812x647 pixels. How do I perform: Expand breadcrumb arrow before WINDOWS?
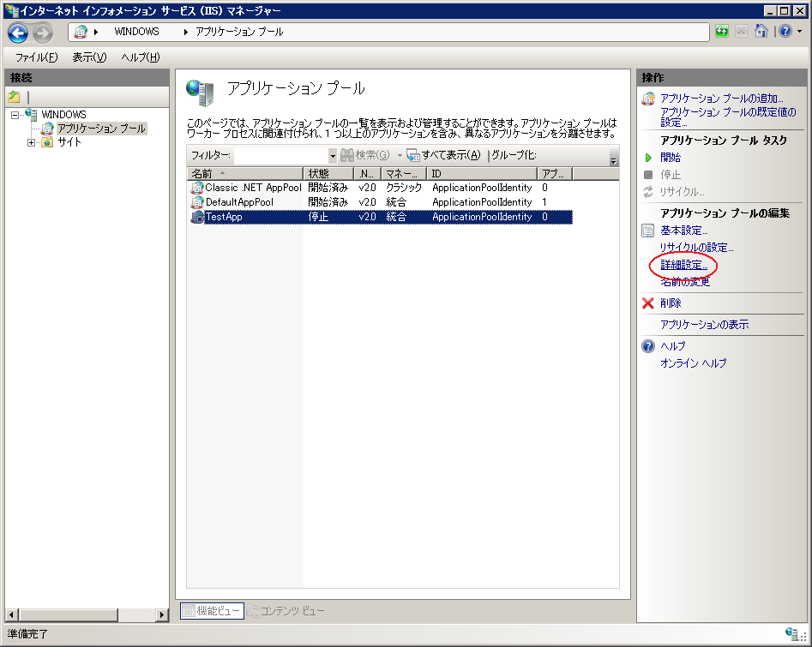96,32
